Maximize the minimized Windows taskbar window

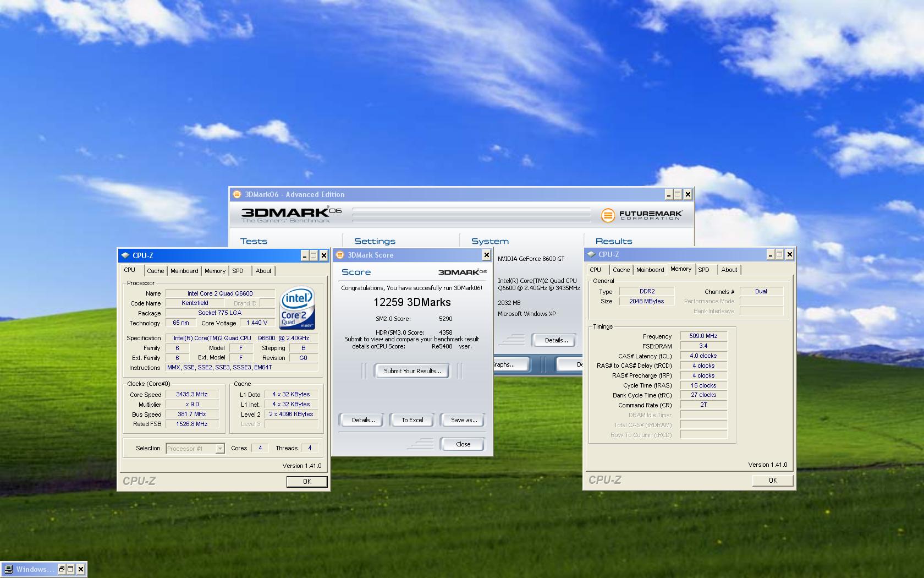click(x=71, y=569)
